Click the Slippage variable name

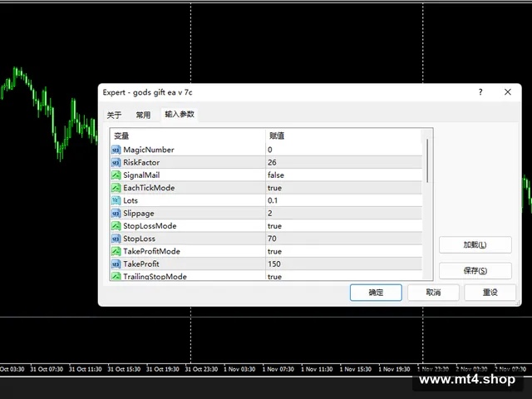pos(139,214)
